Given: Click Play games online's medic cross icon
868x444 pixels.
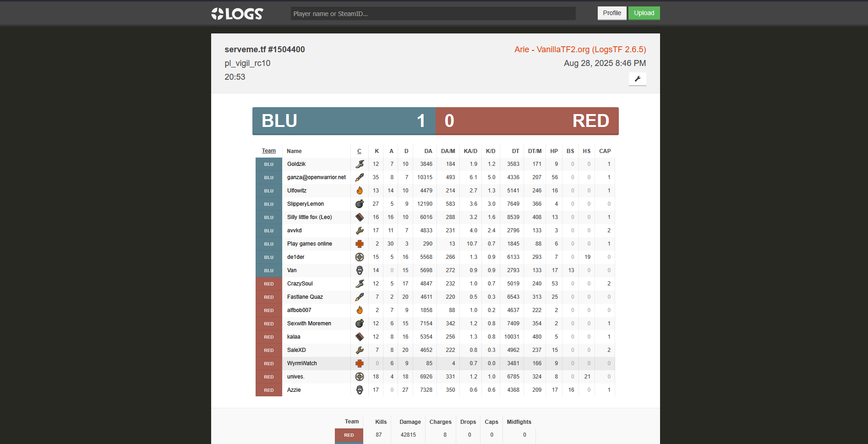Looking at the screenshot, I should tap(360, 244).
